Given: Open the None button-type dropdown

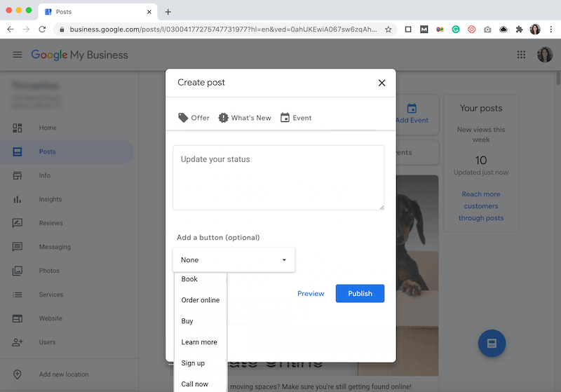Looking at the screenshot, I should pos(234,259).
